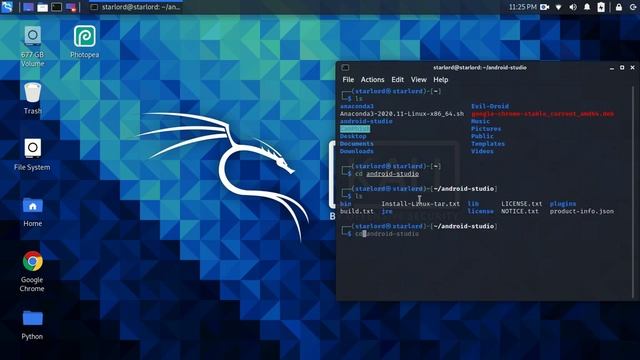Select the File System desktop icon

(32, 154)
